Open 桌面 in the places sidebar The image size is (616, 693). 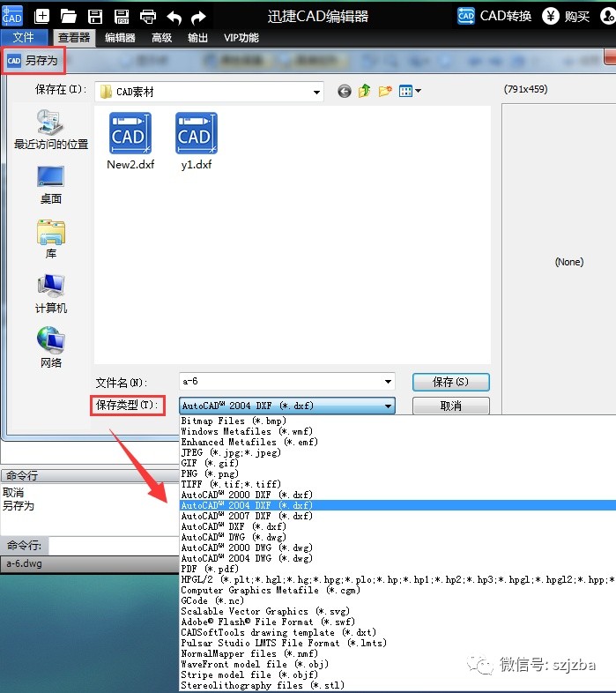(x=50, y=185)
